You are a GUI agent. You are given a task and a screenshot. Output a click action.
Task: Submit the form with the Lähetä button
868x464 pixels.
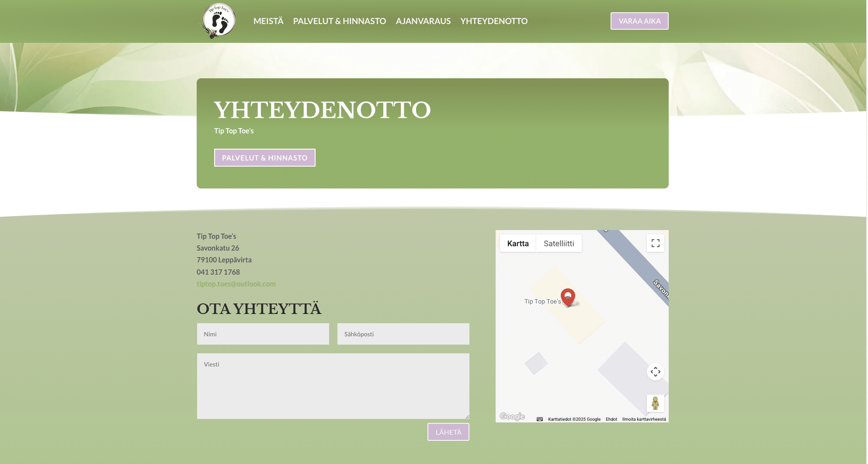[448, 432]
